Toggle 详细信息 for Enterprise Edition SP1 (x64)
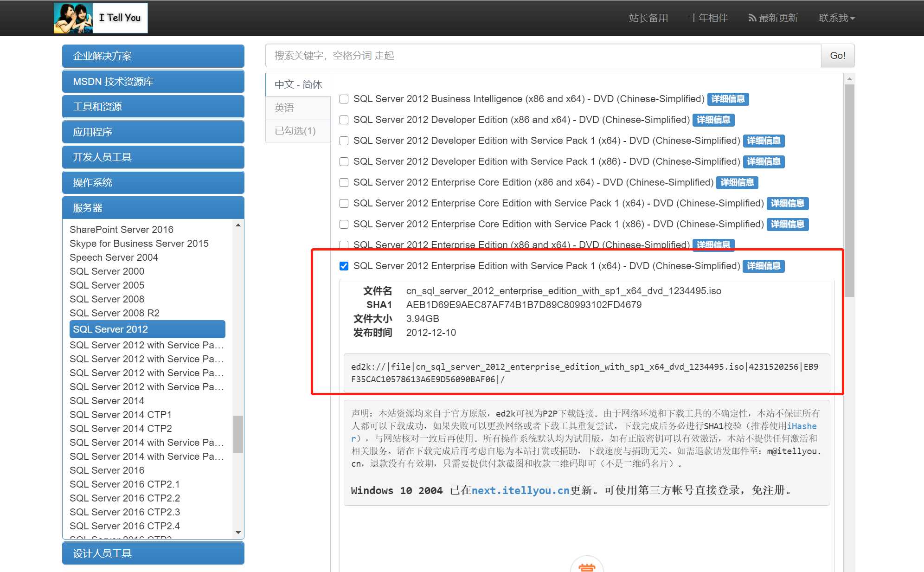 (x=764, y=266)
